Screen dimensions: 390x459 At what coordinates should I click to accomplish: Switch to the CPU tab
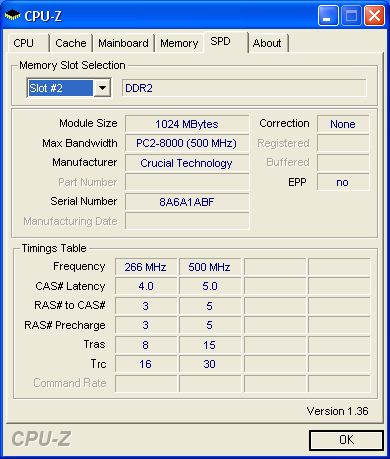28,43
